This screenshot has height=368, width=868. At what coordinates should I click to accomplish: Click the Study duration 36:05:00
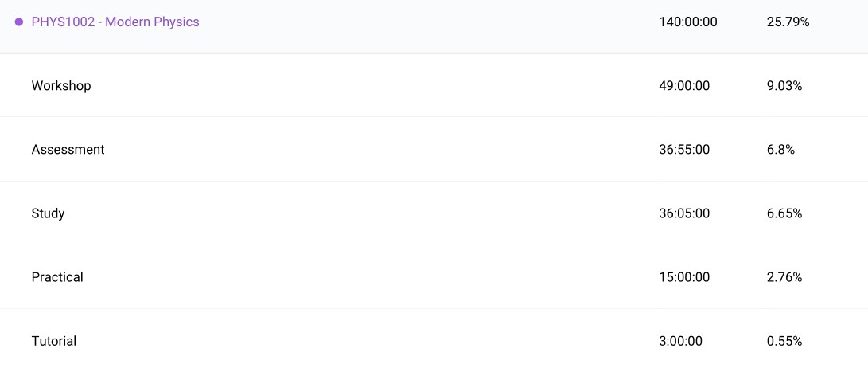684,213
